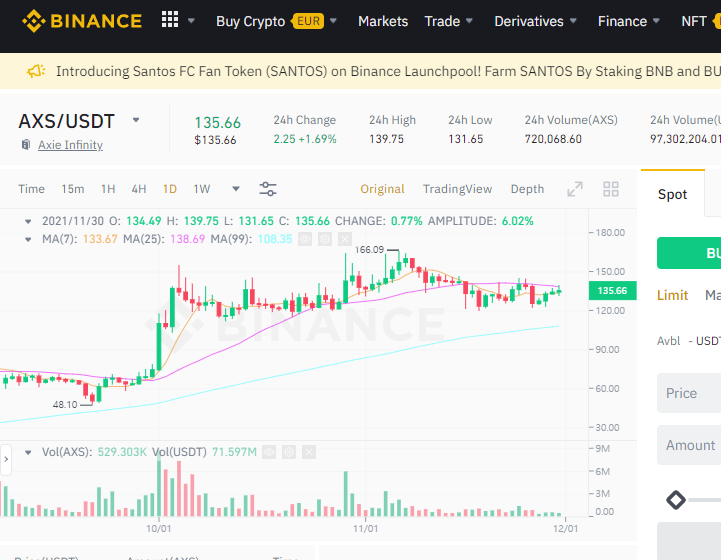721x560 pixels.
Task: Click the announcement megaphone icon
Action: (x=36, y=71)
